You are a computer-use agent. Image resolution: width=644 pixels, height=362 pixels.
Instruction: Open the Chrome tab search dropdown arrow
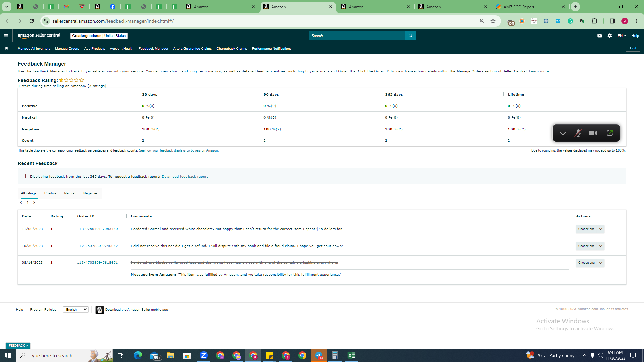tap(6, 7)
